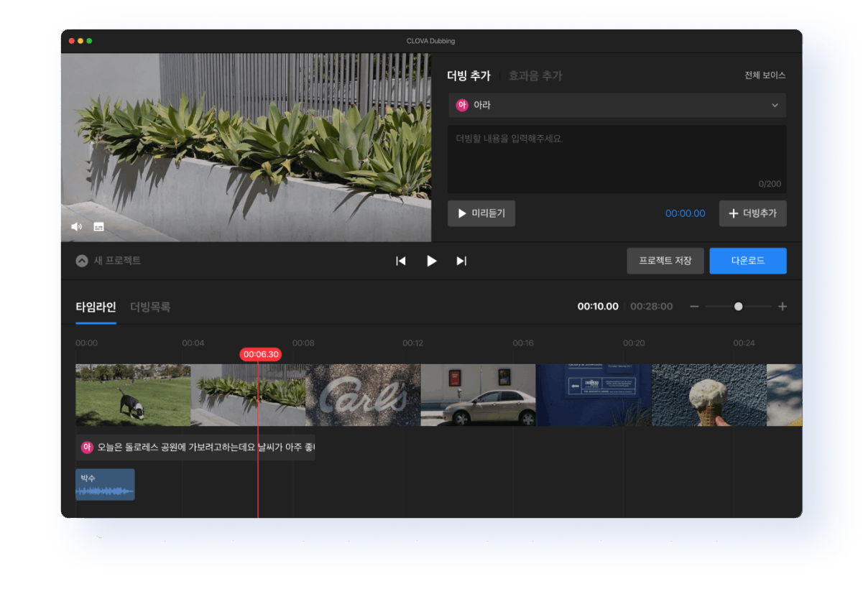
Task: Skip to previous clip
Action: tap(401, 261)
